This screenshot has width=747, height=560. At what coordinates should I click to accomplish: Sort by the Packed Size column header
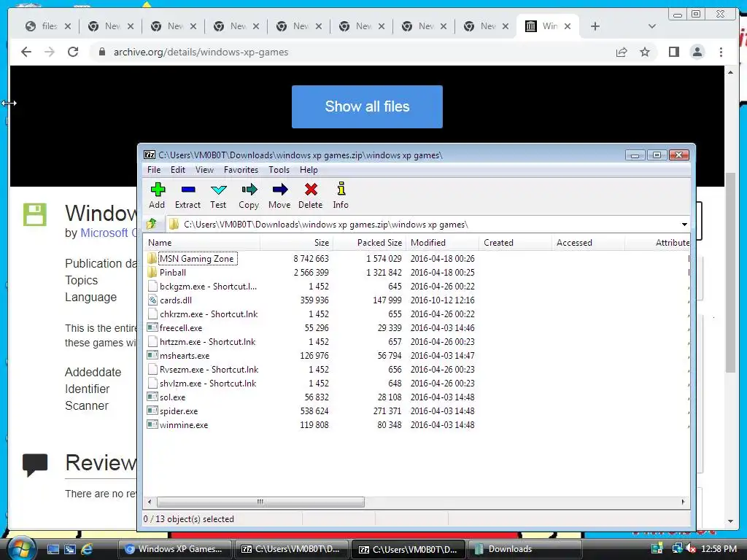(x=369, y=243)
